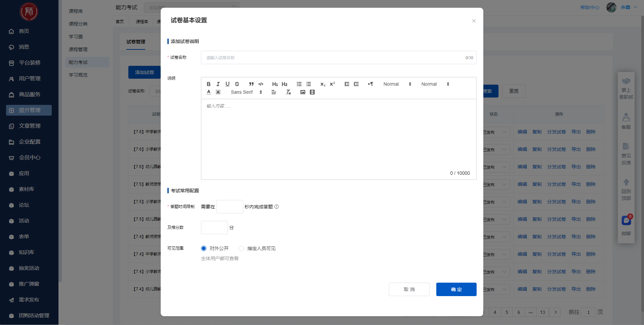Select the 指定人员可见 radio option
Viewport: 644px width, 325px height.
(x=241, y=248)
